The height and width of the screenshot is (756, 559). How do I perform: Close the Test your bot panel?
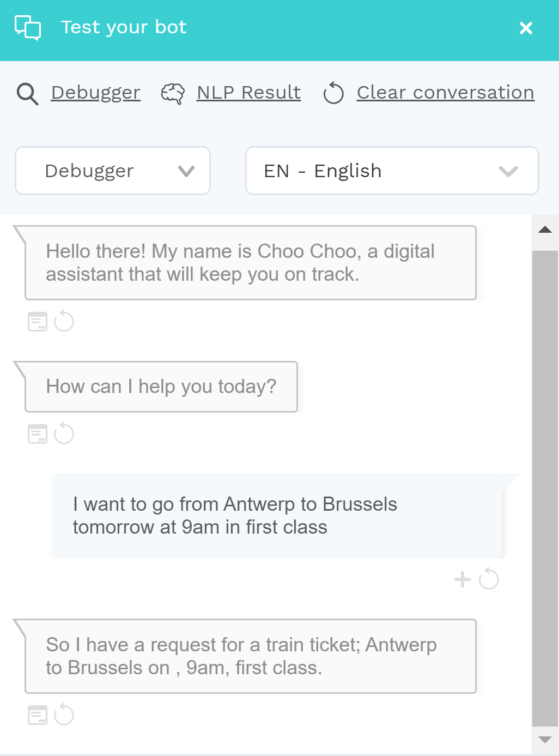click(x=526, y=28)
